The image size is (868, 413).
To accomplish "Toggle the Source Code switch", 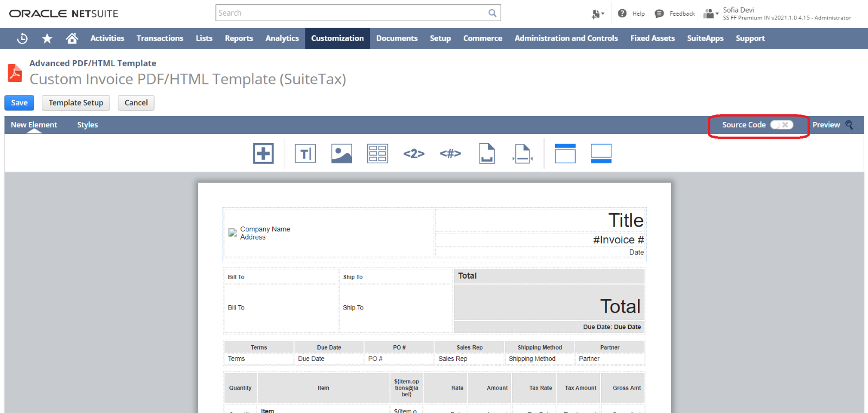I will point(782,125).
